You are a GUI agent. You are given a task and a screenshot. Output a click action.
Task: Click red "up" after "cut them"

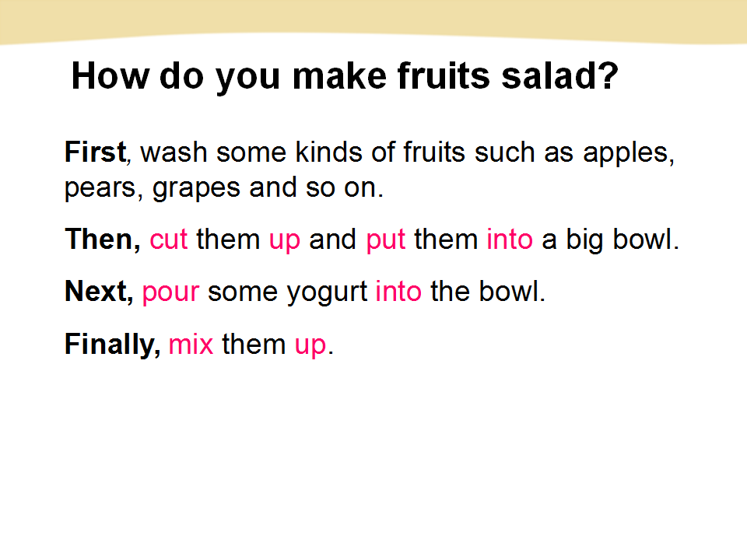(285, 241)
